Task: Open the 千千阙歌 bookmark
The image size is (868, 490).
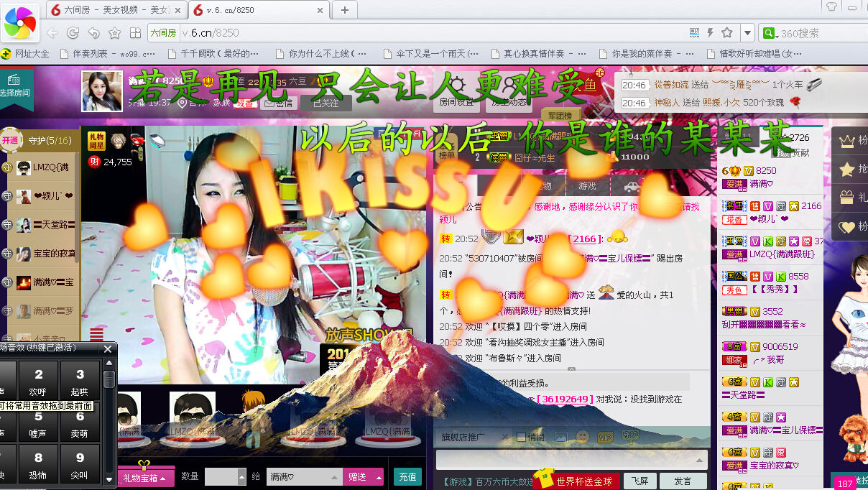Action: pos(213,54)
